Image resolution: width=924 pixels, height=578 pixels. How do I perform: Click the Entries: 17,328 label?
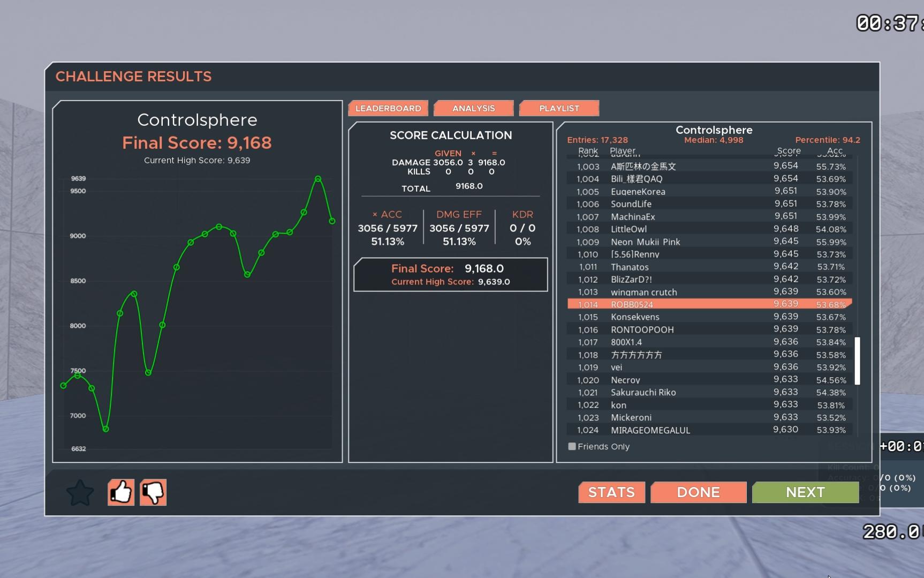(597, 140)
